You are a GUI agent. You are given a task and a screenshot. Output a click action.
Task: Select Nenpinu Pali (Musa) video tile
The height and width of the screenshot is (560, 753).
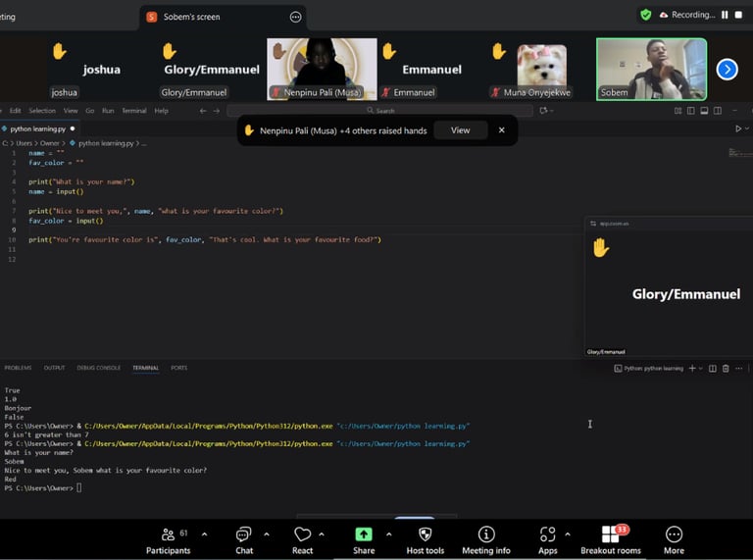[x=322, y=70]
